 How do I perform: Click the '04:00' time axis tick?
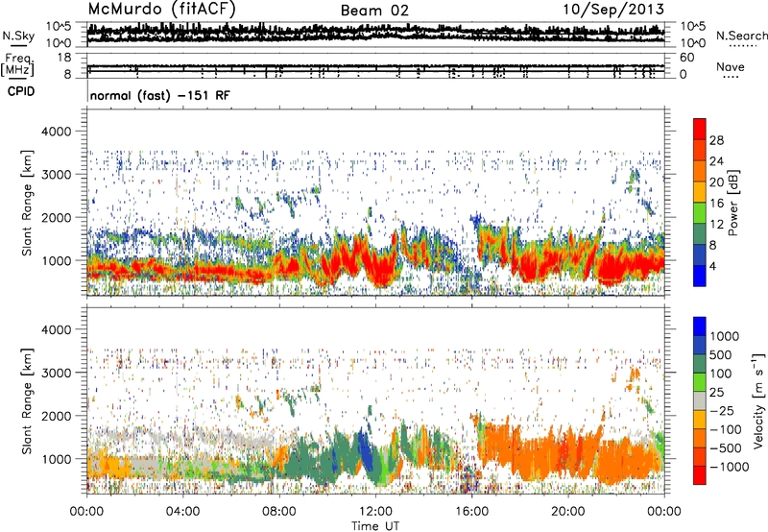[182, 512]
